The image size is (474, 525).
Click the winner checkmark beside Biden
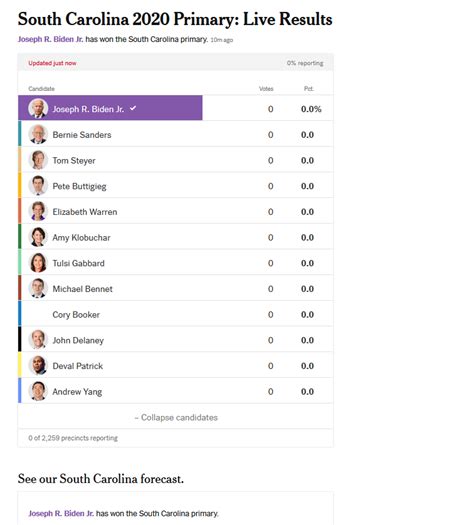pos(133,108)
